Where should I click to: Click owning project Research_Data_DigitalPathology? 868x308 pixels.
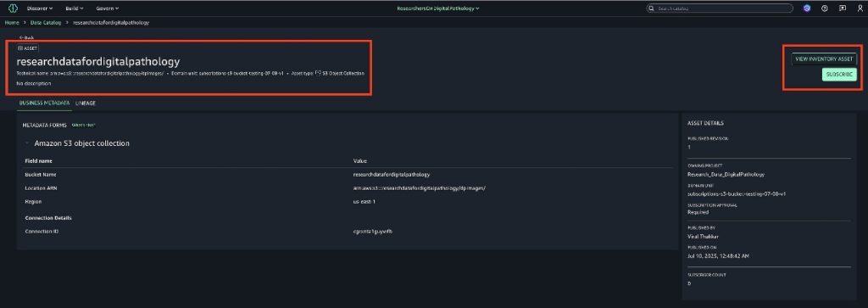pyautogui.click(x=726, y=175)
